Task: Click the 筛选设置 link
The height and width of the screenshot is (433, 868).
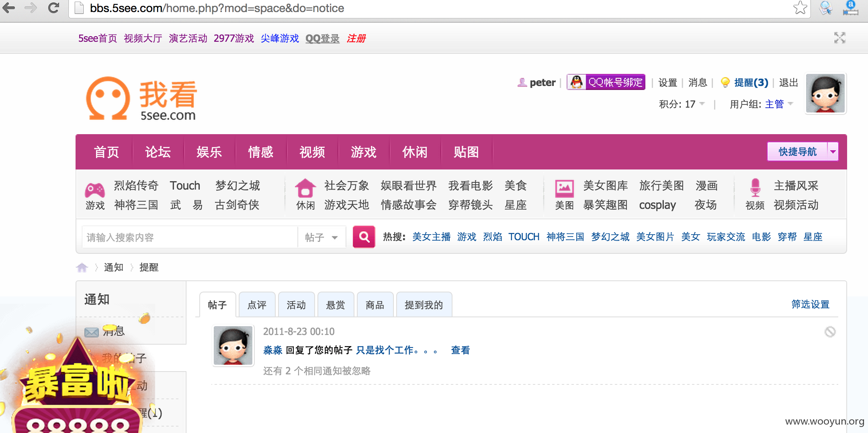Action: pos(811,304)
